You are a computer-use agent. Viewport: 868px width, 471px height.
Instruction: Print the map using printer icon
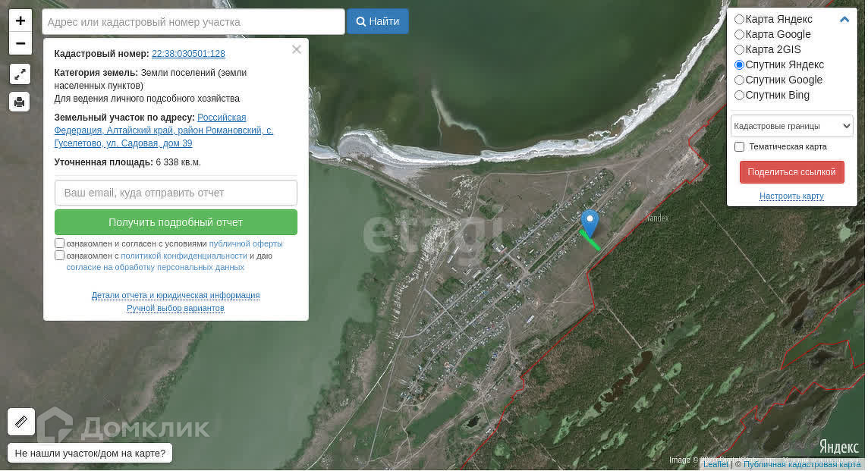tap(20, 102)
